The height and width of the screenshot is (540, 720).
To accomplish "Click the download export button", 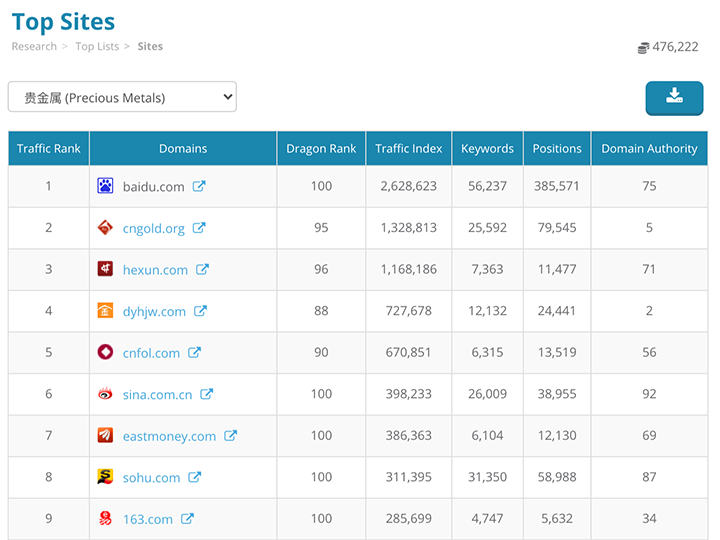I will (674, 97).
